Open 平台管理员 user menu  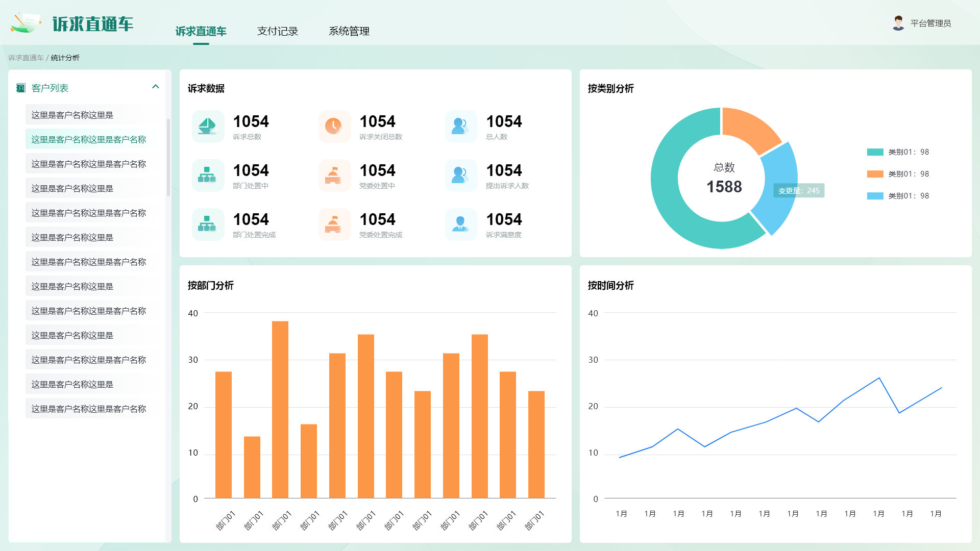pyautogui.click(x=930, y=23)
